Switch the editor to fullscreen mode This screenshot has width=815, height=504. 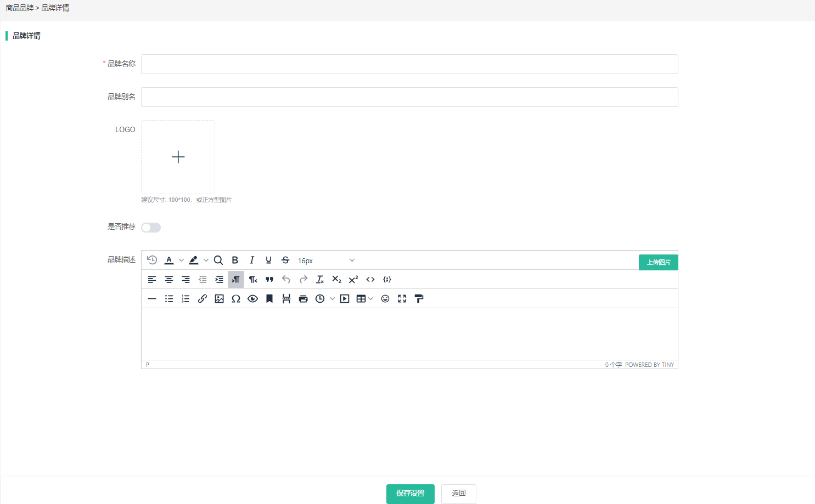(x=402, y=299)
